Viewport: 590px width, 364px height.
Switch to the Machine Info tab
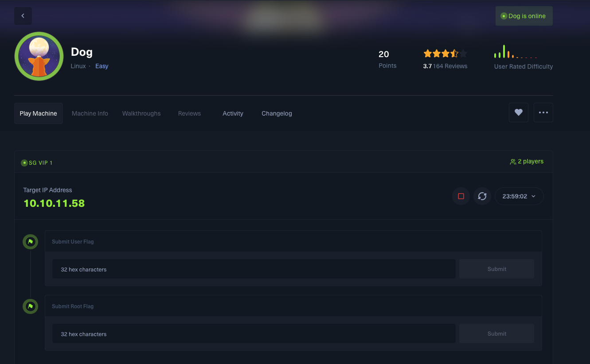click(90, 113)
